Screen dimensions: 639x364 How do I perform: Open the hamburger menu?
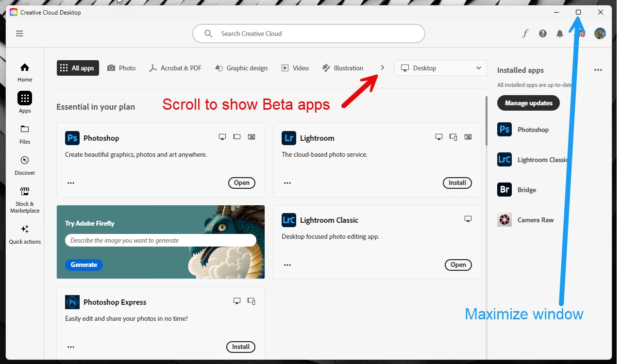pos(19,33)
